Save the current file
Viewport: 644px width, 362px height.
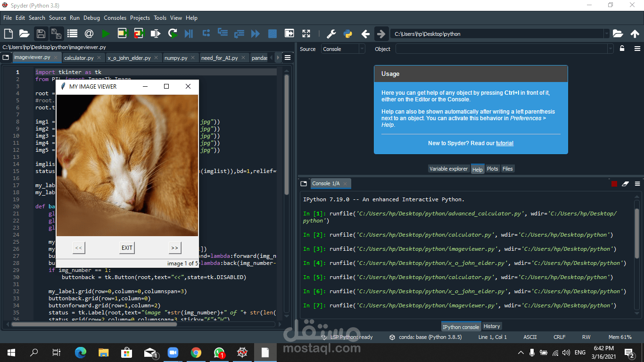41,33
